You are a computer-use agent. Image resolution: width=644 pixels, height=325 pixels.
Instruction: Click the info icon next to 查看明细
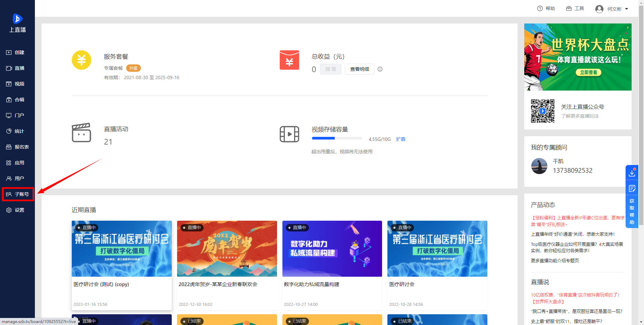pos(380,69)
